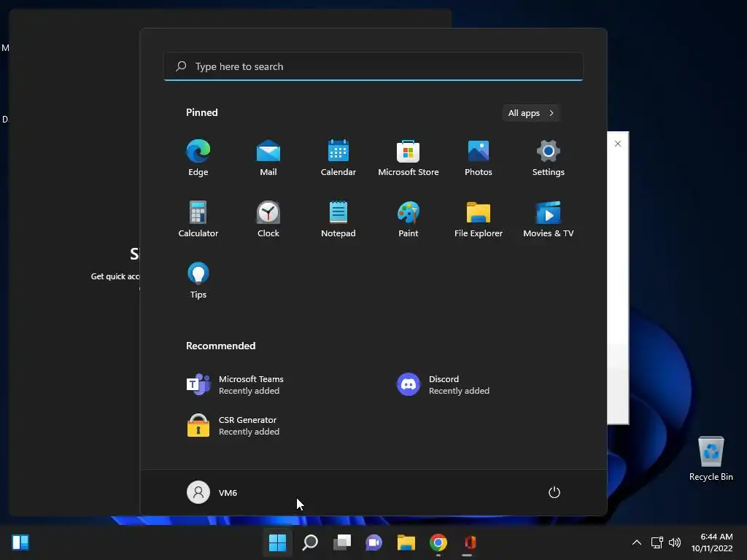This screenshot has height=560, width=747.
Task: Open Settings from the Start menu
Action: [x=549, y=158]
